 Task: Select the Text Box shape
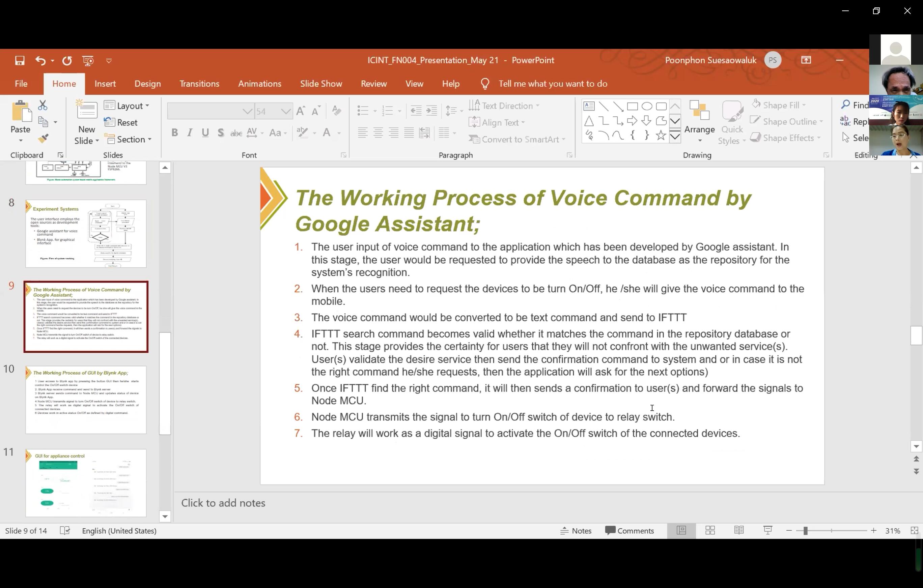(x=589, y=106)
